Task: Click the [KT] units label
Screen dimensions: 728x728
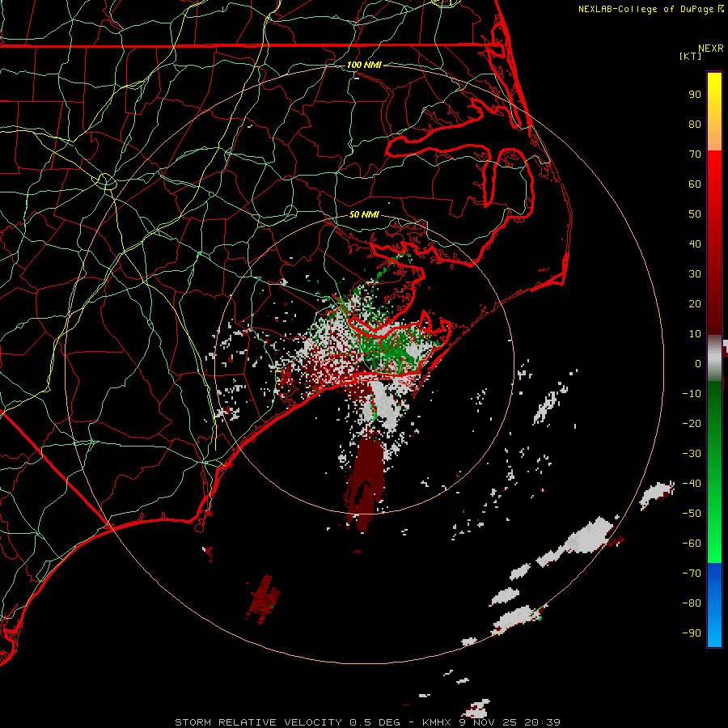Action: pos(691,56)
